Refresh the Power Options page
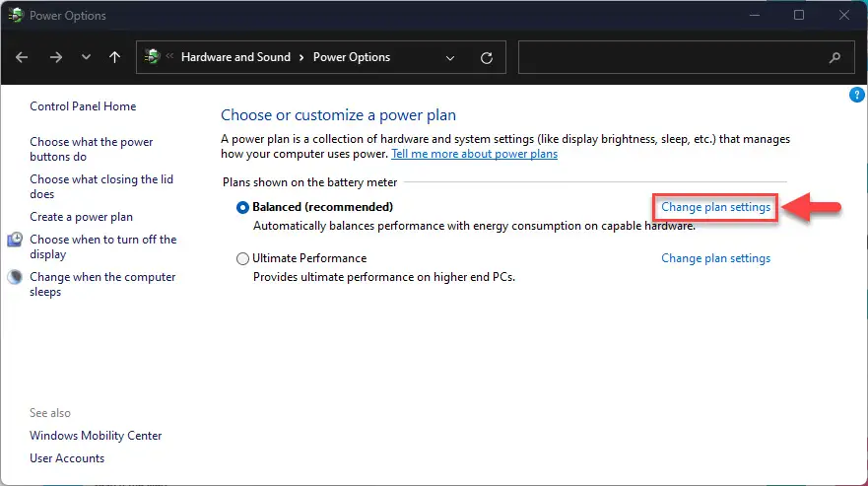This screenshot has width=868, height=486. pos(487,57)
